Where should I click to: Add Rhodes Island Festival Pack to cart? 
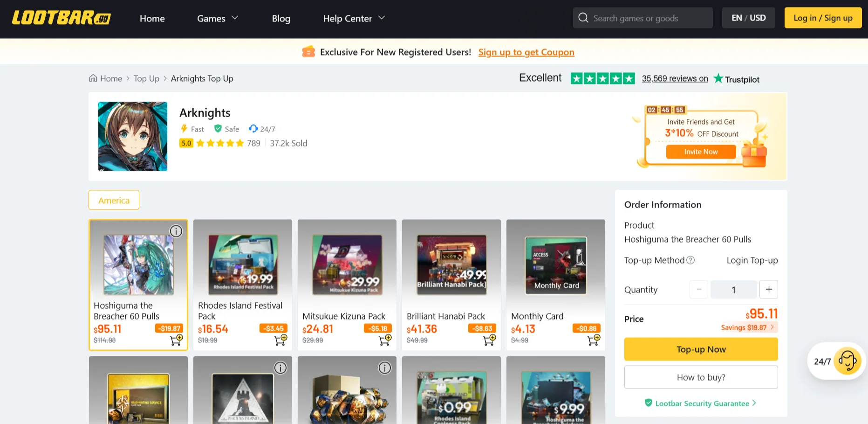pos(280,340)
